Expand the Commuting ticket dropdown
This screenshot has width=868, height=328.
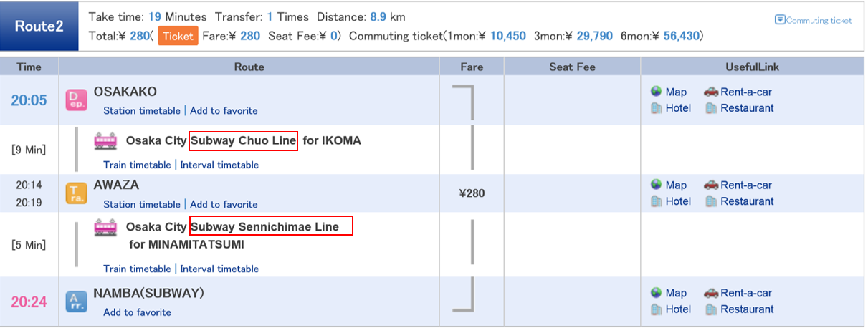click(x=814, y=20)
